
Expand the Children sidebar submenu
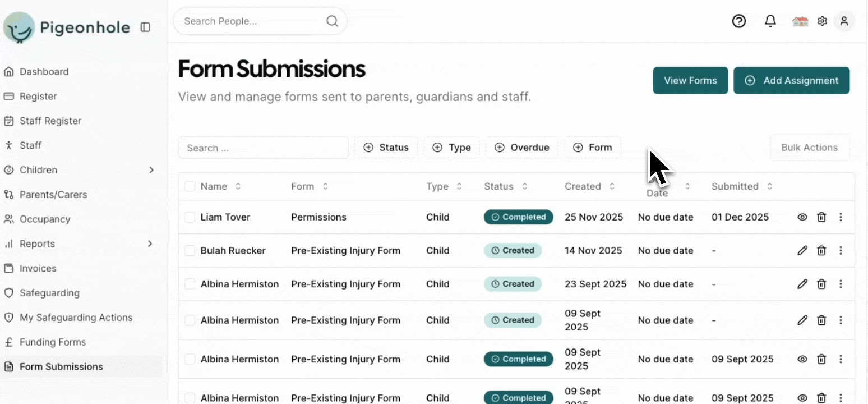coord(151,170)
